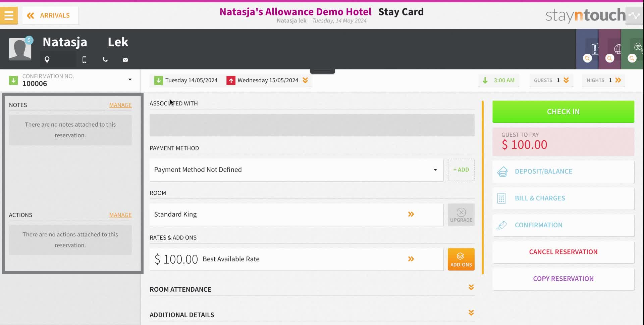The height and width of the screenshot is (325, 644).
Task: Click Copy Reservation
Action: tap(563, 279)
